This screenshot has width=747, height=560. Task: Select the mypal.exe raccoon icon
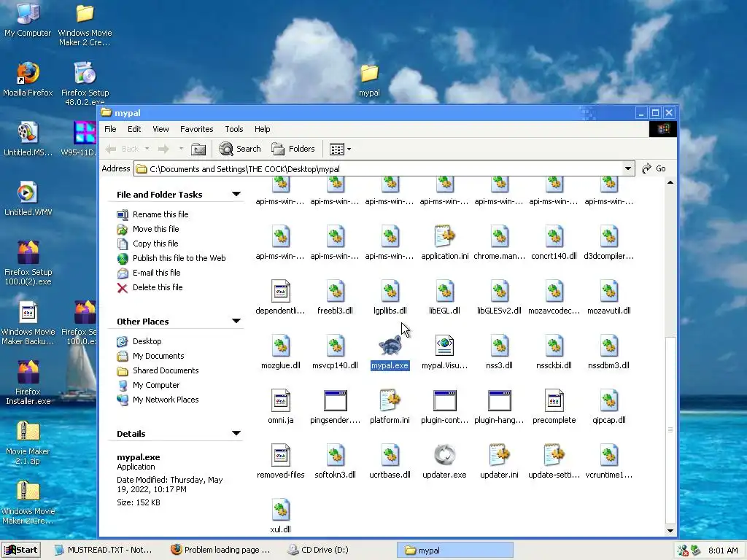pos(390,346)
